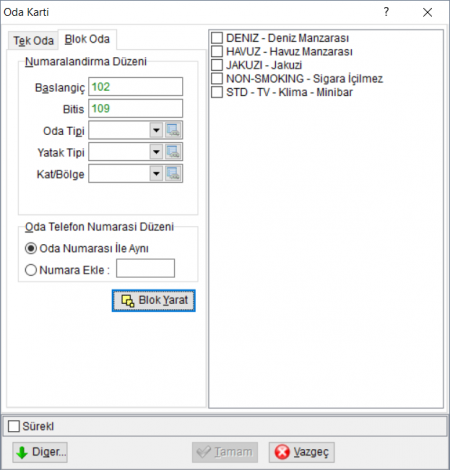This screenshot has width=450, height=470.
Task: Expand the Yatak Tipi dropdown
Action: (x=156, y=152)
